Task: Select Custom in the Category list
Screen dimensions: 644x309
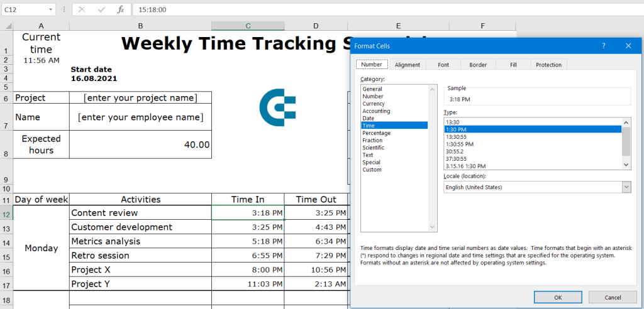Action: pos(372,170)
